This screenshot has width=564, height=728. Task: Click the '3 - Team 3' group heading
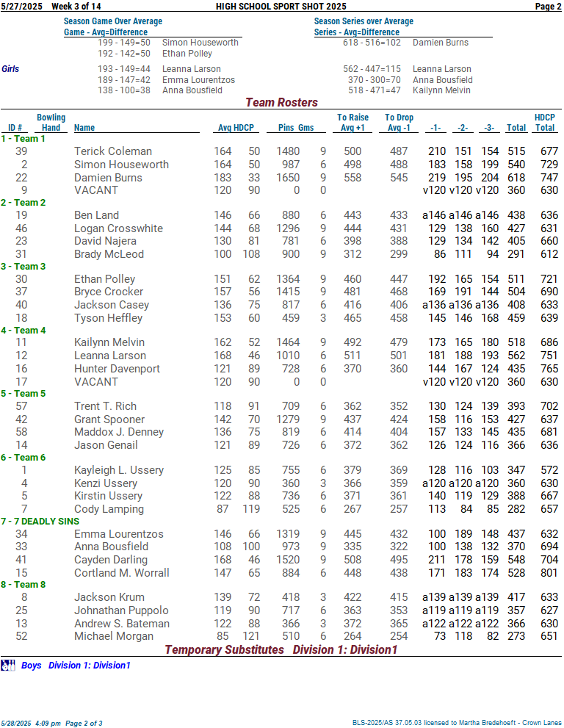(x=23, y=267)
